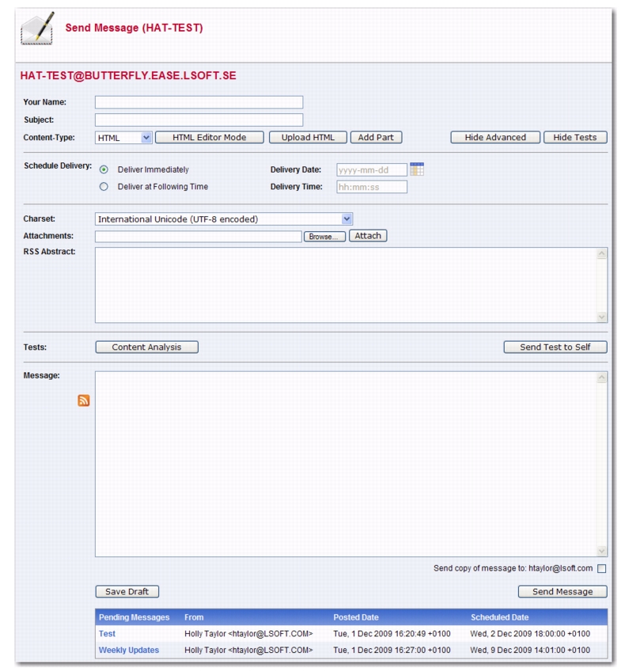Tick the send copy to htaylor@lsoft.com checkbox

click(601, 569)
